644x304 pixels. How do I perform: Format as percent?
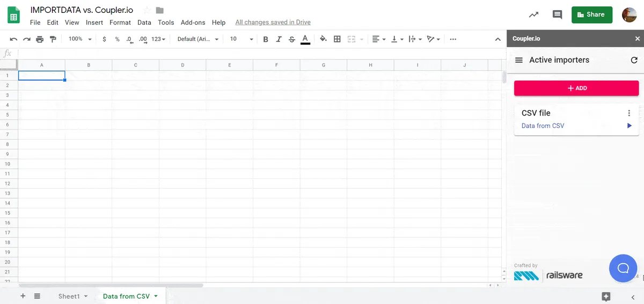(117, 39)
